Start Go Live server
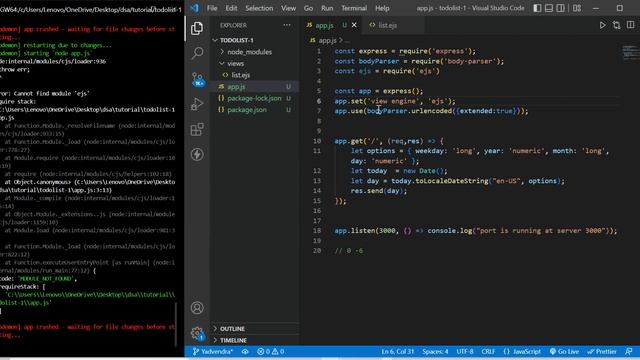The width and height of the screenshot is (640, 360). click(x=564, y=351)
